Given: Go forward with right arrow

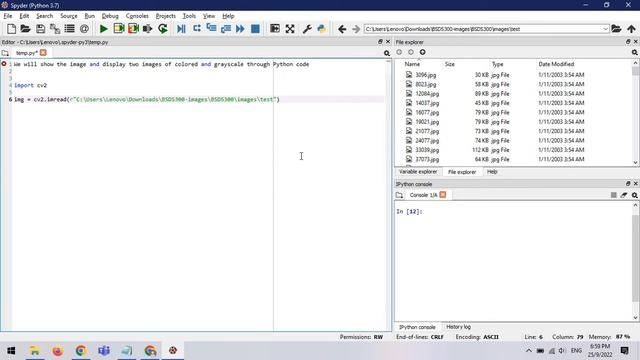Looking at the screenshot, I should (x=356, y=29).
